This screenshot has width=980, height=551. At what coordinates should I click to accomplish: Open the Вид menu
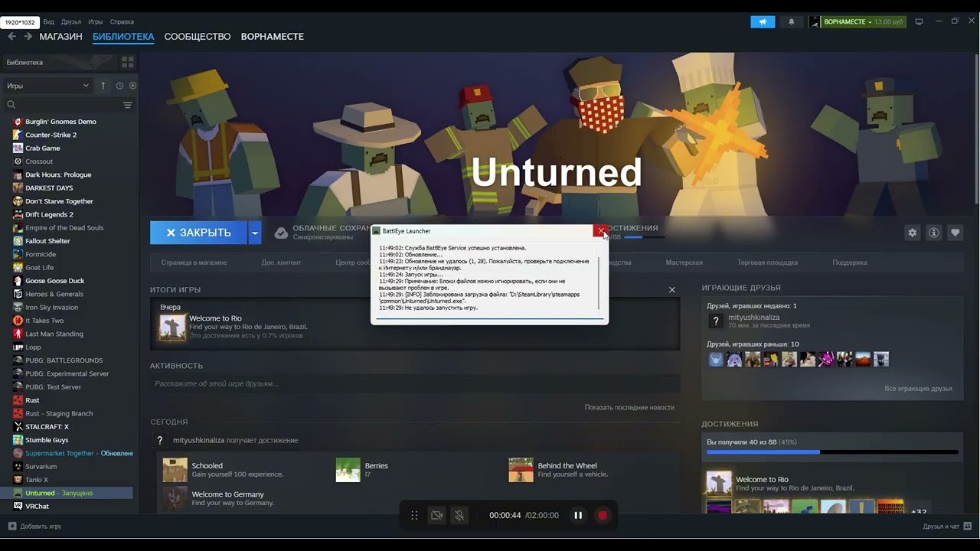pos(48,21)
